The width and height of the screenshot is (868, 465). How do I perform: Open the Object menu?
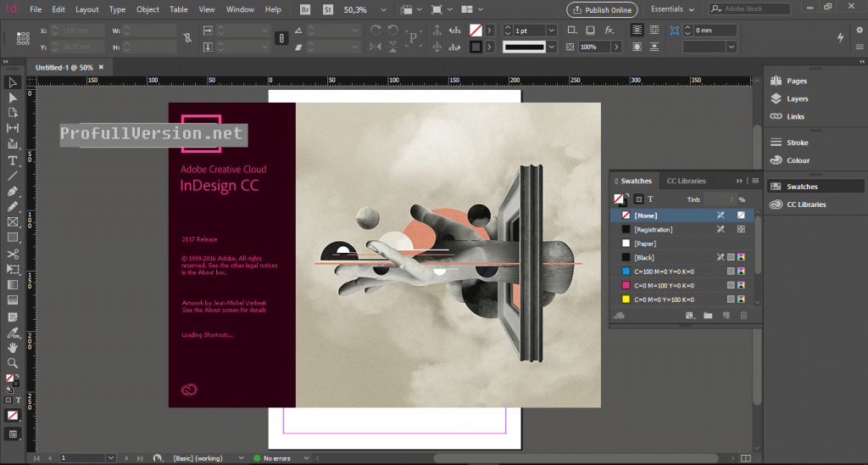pyautogui.click(x=147, y=9)
